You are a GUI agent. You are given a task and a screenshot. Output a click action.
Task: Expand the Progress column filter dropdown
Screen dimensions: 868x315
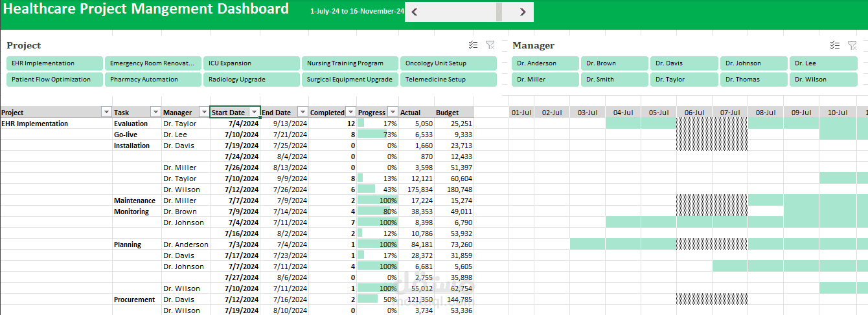(392, 113)
